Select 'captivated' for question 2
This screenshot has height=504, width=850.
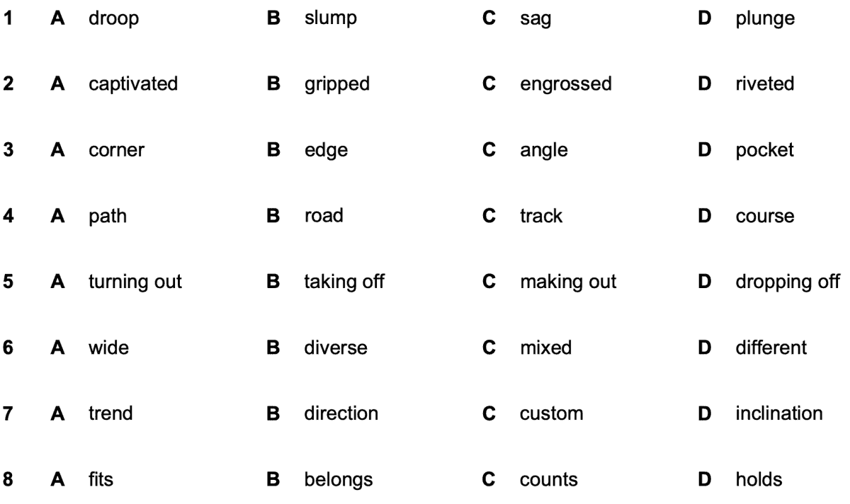coord(132,85)
